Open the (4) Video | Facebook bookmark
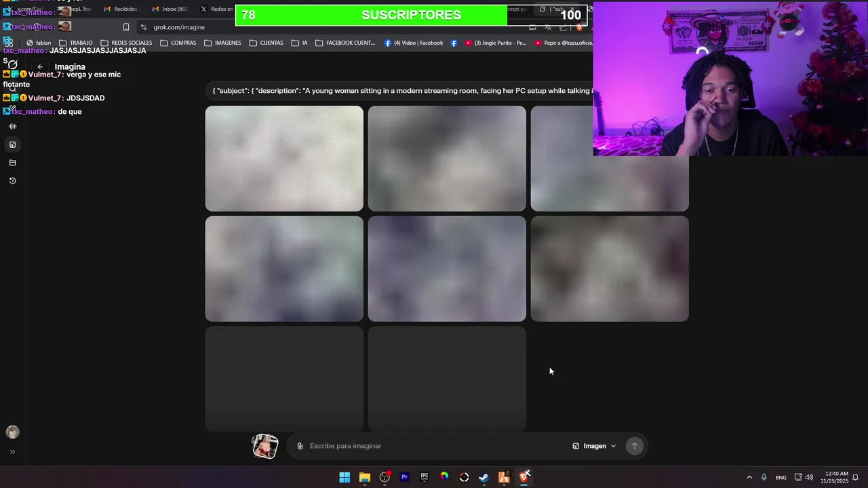 tap(414, 43)
